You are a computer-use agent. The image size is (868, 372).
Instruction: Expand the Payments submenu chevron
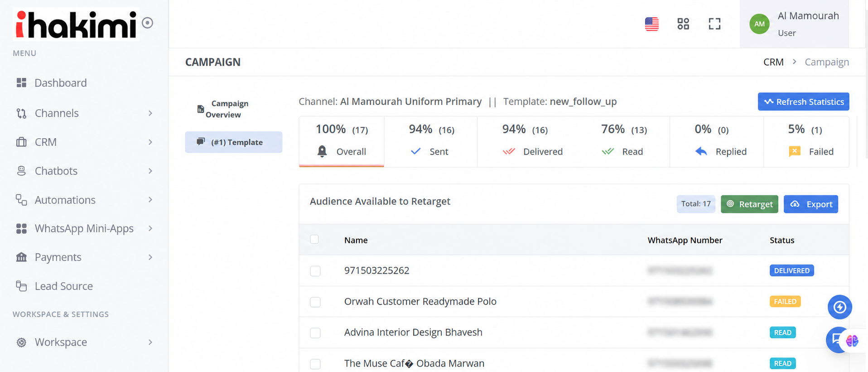click(150, 257)
